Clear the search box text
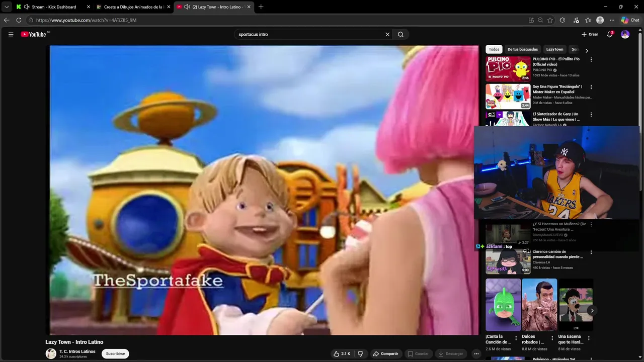 pyautogui.click(x=387, y=34)
